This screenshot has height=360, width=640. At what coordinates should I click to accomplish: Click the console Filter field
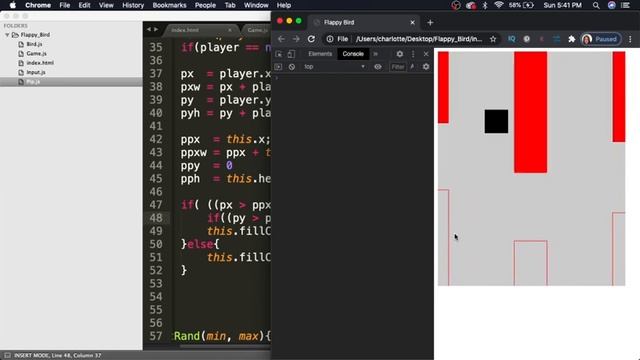tap(398, 67)
